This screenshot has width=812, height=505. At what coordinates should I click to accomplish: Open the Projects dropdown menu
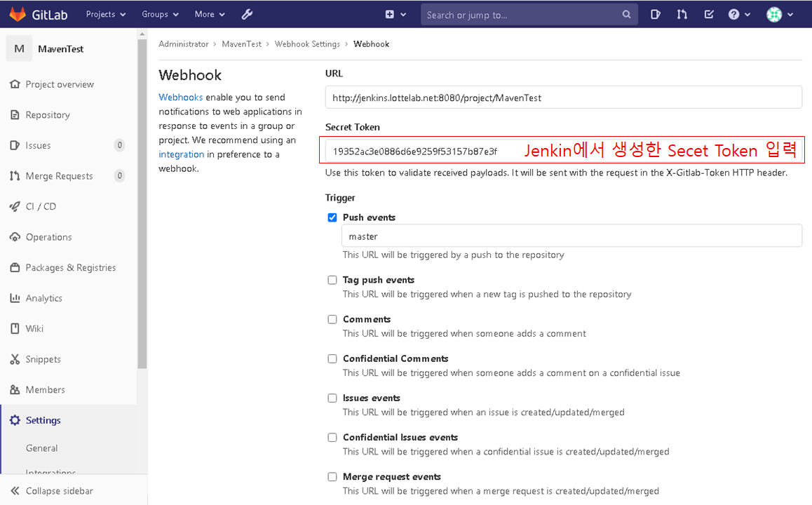point(106,15)
